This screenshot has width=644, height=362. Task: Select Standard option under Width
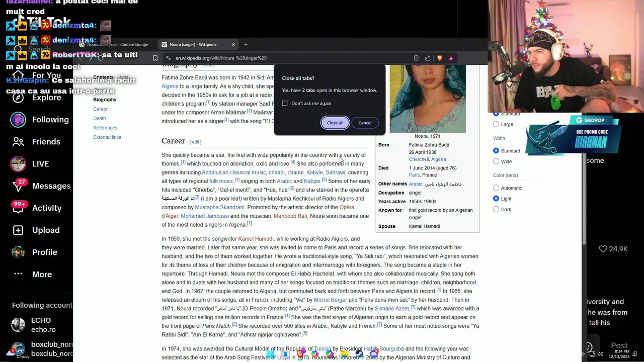point(496,151)
